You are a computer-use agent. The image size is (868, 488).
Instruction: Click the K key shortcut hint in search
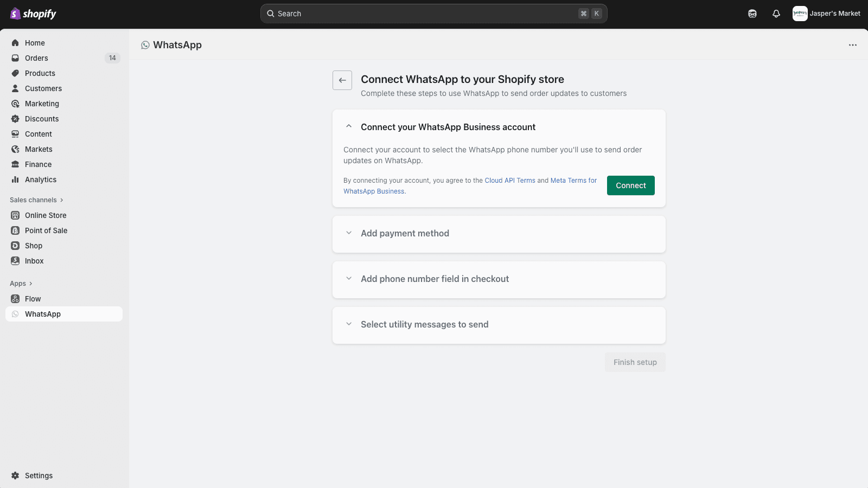pyautogui.click(x=596, y=14)
